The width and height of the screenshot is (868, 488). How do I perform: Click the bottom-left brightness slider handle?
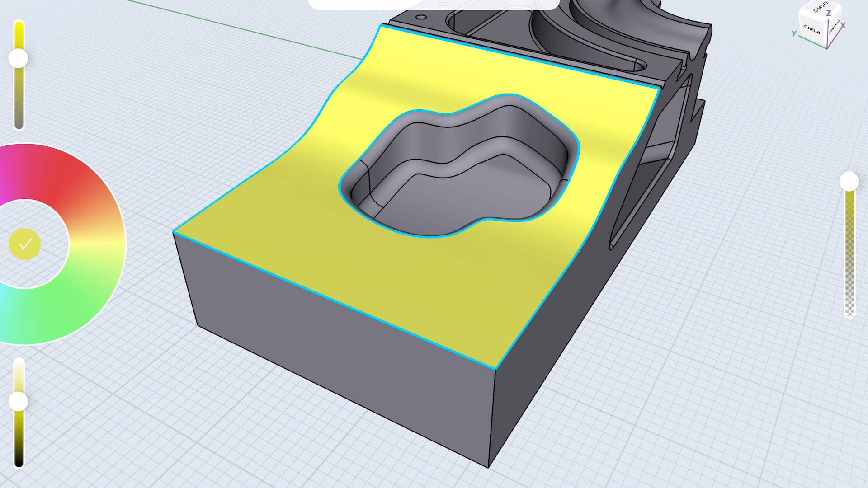click(x=19, y=401)
